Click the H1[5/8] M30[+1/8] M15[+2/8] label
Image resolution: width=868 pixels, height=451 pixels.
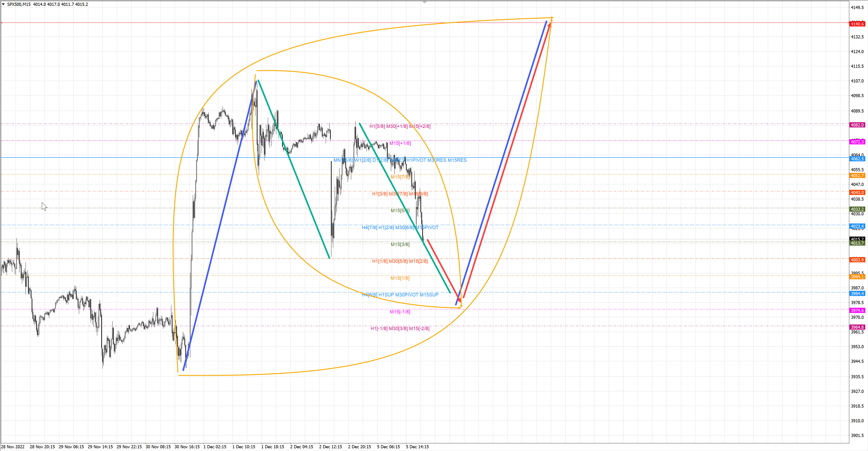(400, 126)
